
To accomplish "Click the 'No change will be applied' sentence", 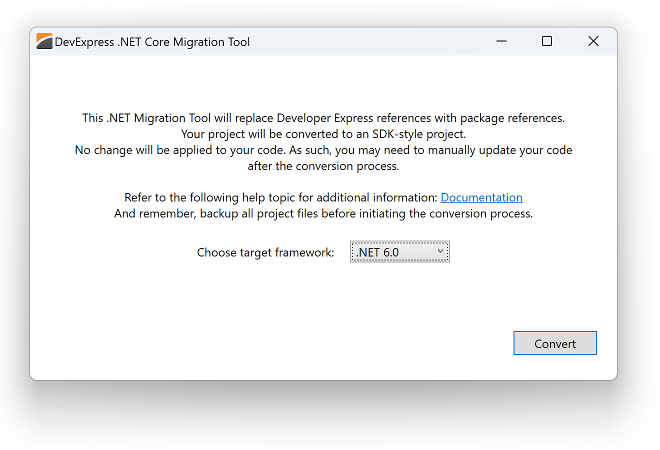I will (323, 150).
